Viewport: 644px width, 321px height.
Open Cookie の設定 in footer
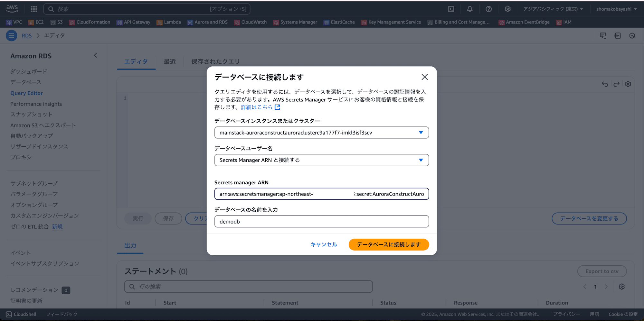(x=623, y=314)
